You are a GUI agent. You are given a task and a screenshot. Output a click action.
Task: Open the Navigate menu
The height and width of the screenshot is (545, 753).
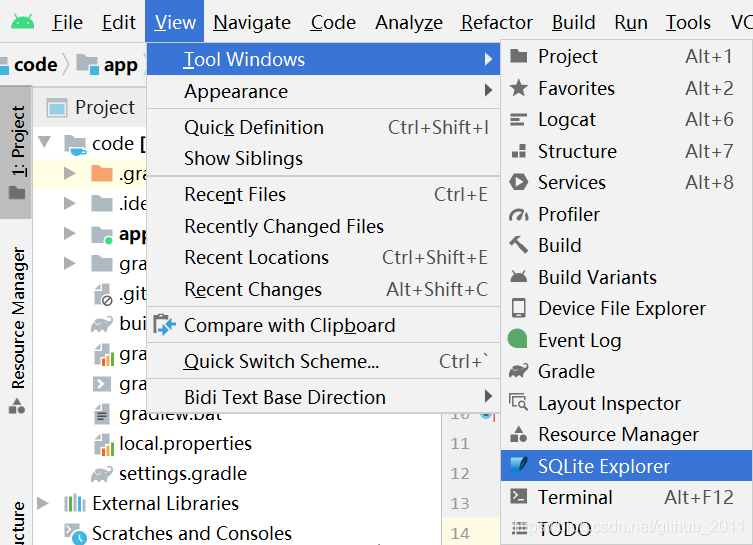252,23
